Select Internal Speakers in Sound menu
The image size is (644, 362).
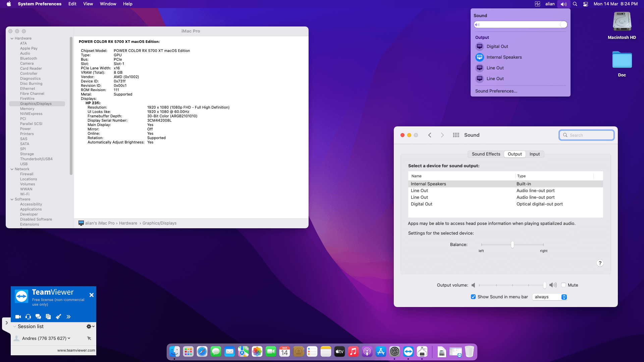(x=521, y=57)
